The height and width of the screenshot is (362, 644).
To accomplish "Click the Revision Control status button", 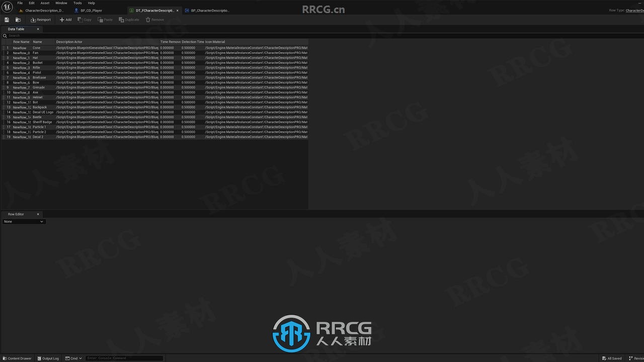I will coord(635,358).
